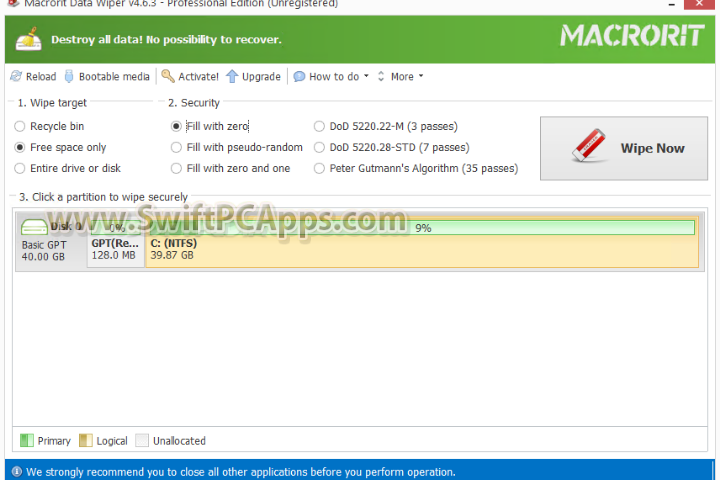Click the Disk 0 drive icon
The image size is (720, 480).
[34, 227]
